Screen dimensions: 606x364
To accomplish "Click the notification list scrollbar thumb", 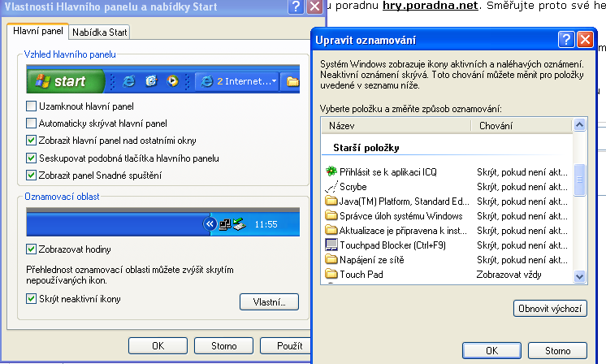I will pos(579,180).
